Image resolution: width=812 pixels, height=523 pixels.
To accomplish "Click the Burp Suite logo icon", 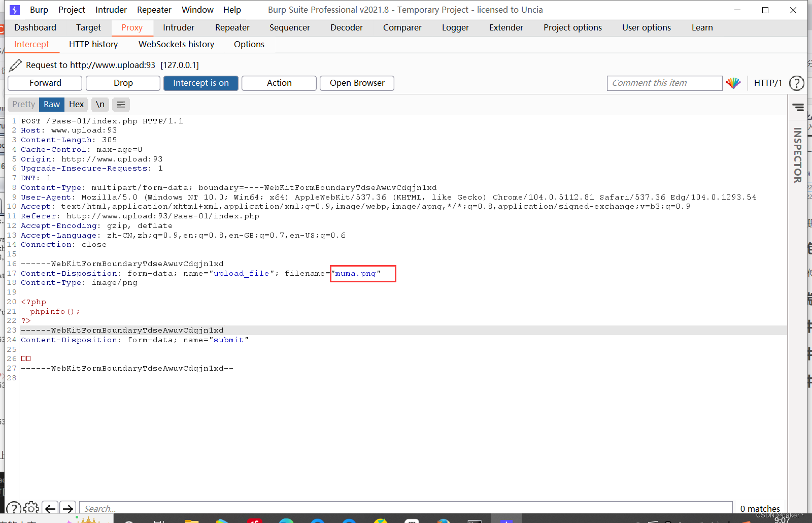I will pyautogui.click(x=15, y=10).
